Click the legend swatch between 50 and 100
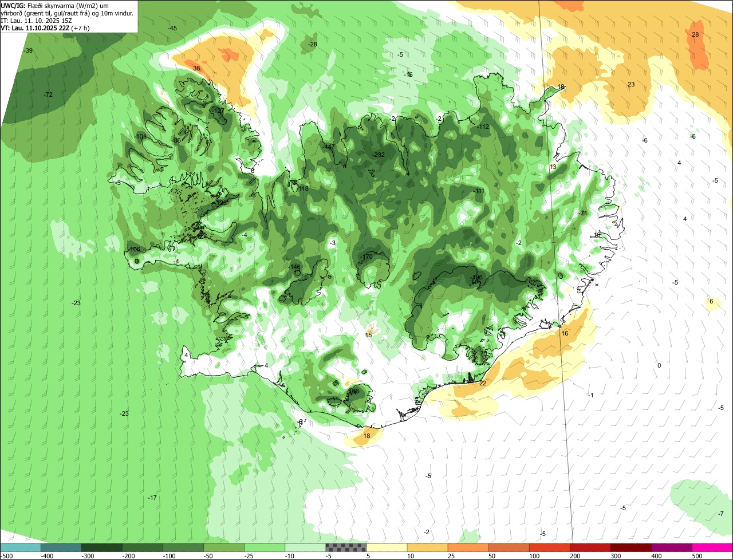The width and height of the screenshot is (733, 560). [509, 547]
